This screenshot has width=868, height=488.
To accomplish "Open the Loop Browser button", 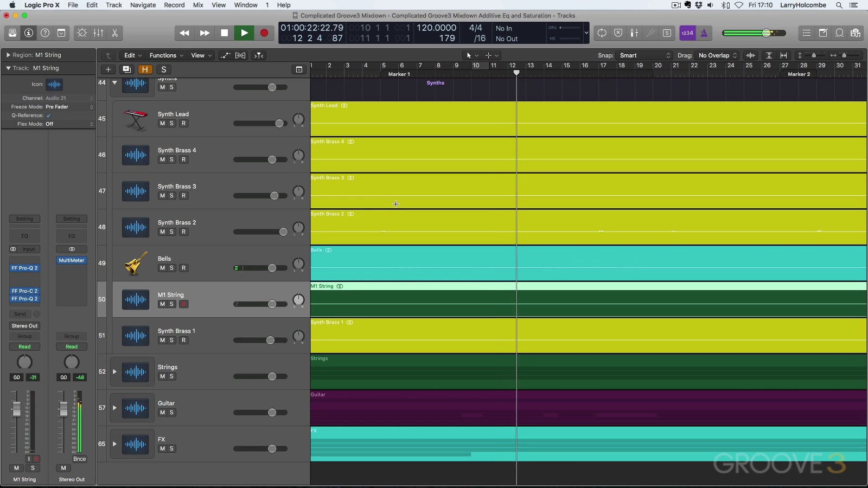I will coord(839,33).
